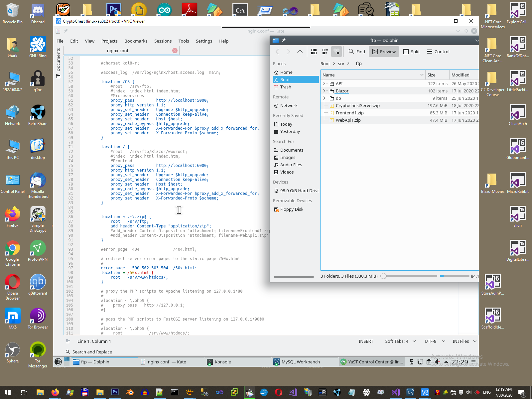This screenshot has width=532, height=399.
Task: Select the Frontend1.zip file
Action: pos(350,113)
